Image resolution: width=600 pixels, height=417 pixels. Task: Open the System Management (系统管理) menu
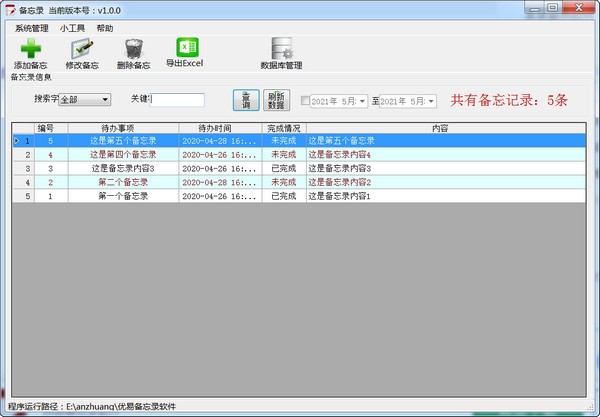32,28
